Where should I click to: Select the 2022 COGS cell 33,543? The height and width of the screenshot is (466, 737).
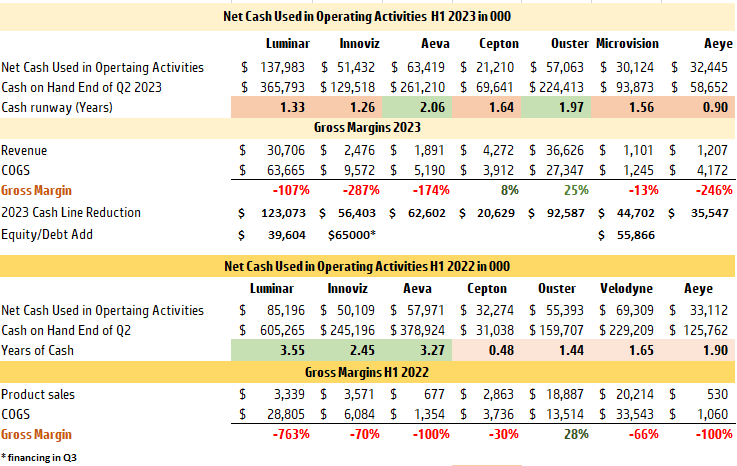(x=635, y=414)
